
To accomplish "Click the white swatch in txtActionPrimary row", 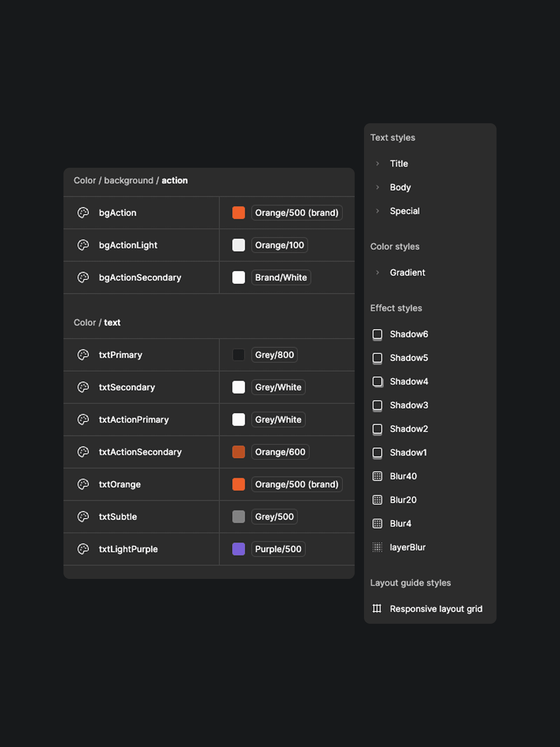I will (x=239, y=420).
